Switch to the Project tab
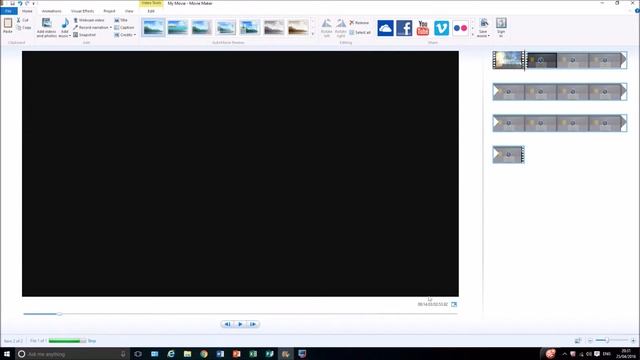 (109, 11)
